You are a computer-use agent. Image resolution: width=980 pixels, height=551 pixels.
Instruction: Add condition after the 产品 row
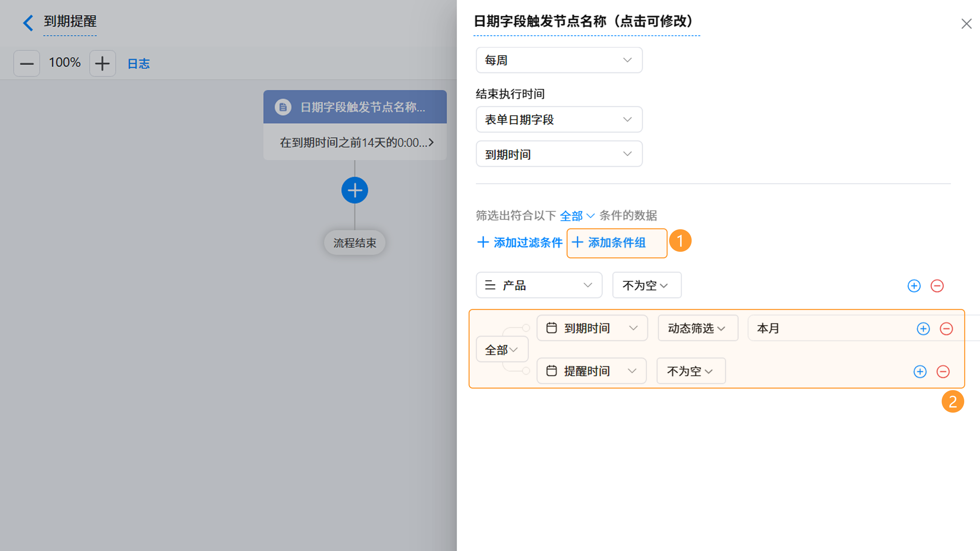914,286
